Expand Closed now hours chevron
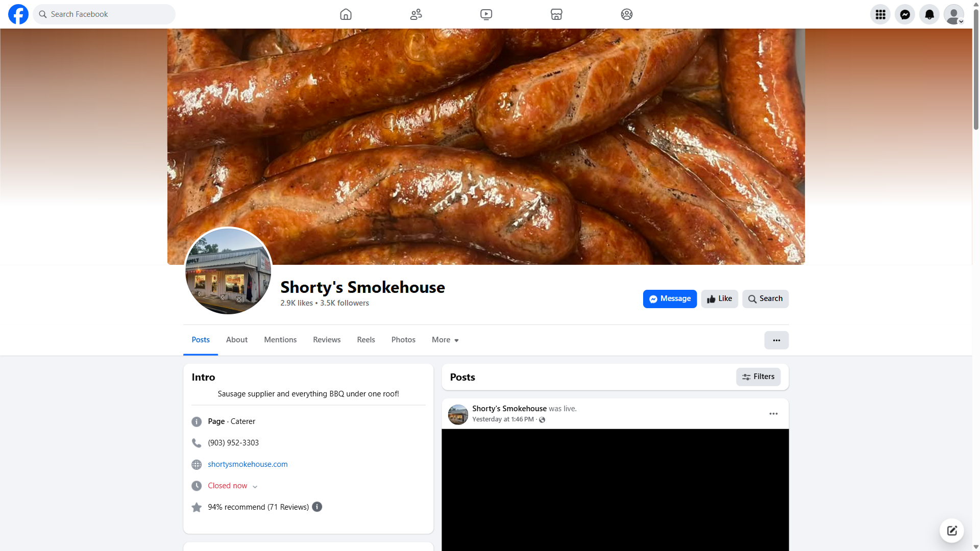Viewport: 980px width, 551px height. pyautogui.click(x=255, y=486)
